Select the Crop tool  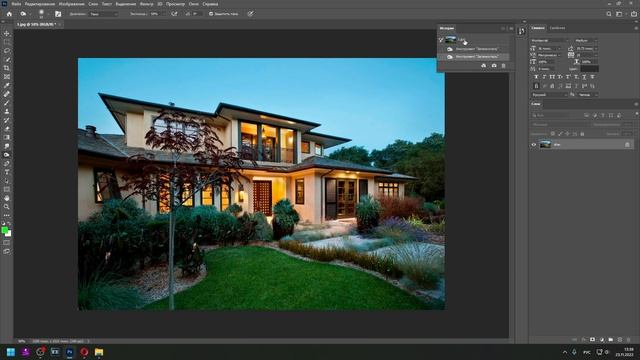pos(7,68)
